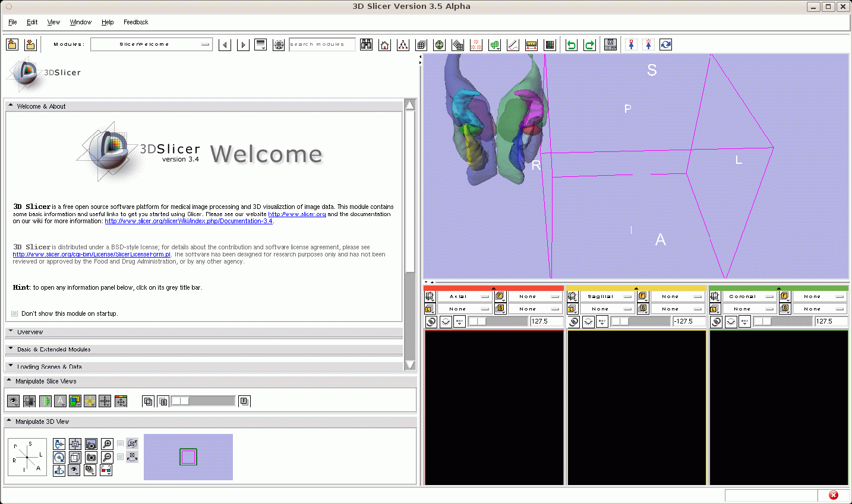Image resolution: width=852 pixels, height=504 pixels.
Task: Toggle link control in the Axial slice controller
Action: 431,322
